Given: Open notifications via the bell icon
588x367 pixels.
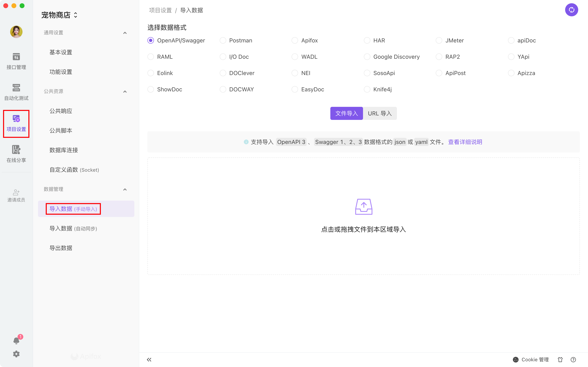Looking at the screenshot, I should point(16,340).
